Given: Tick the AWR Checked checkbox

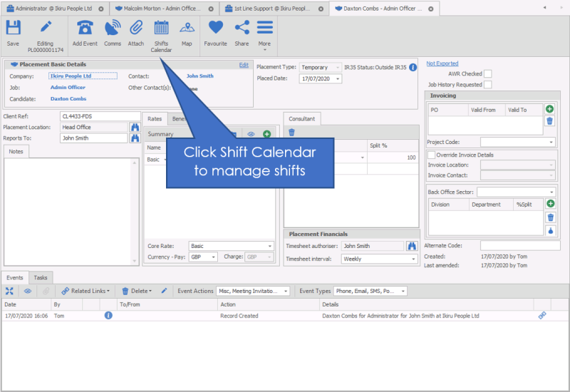Looking at the screenshot, I should (488, 73).
